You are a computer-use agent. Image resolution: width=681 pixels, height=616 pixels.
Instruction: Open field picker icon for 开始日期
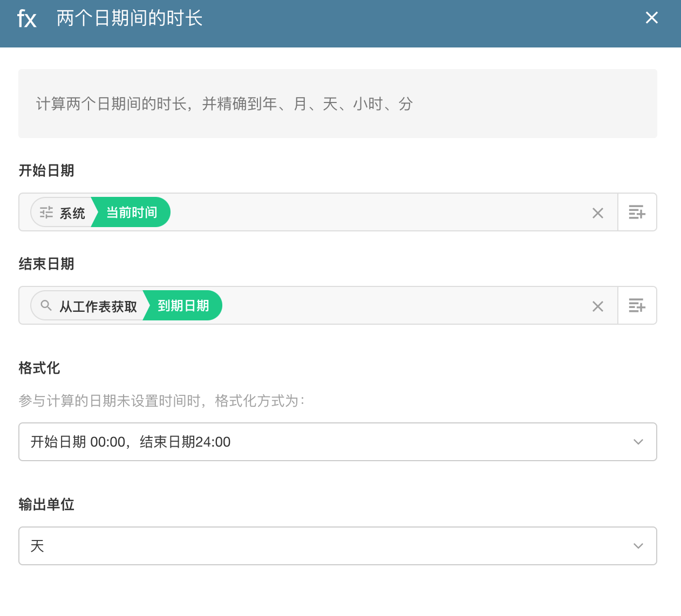click(x=637, y=213)
